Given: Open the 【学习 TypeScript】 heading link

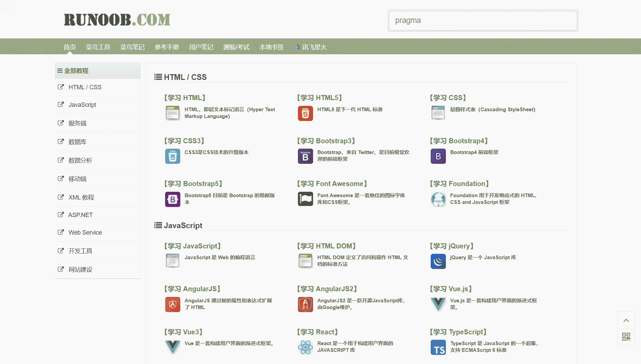Looking at the screenshot, I should [458, 332].
